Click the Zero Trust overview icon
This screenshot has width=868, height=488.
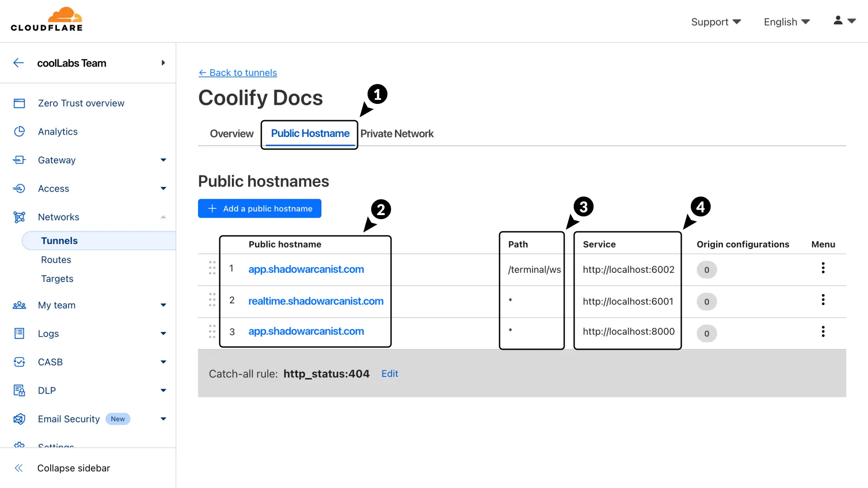coord(19,103)
